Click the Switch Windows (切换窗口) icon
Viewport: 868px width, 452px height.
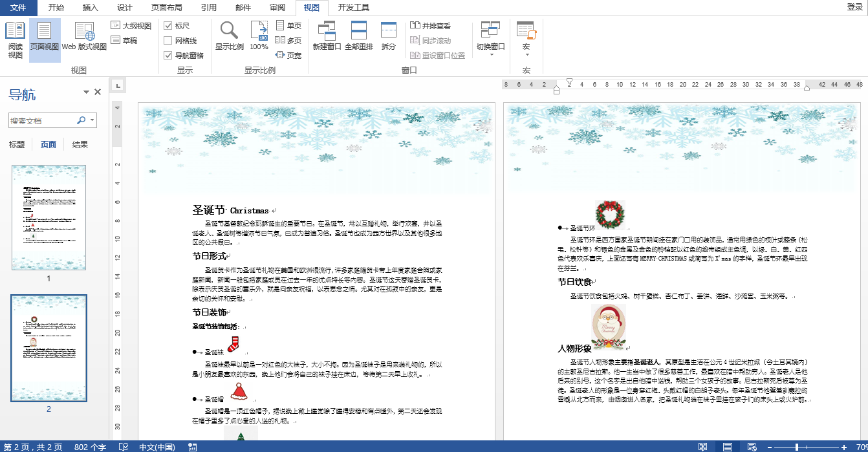coord(491,31)
